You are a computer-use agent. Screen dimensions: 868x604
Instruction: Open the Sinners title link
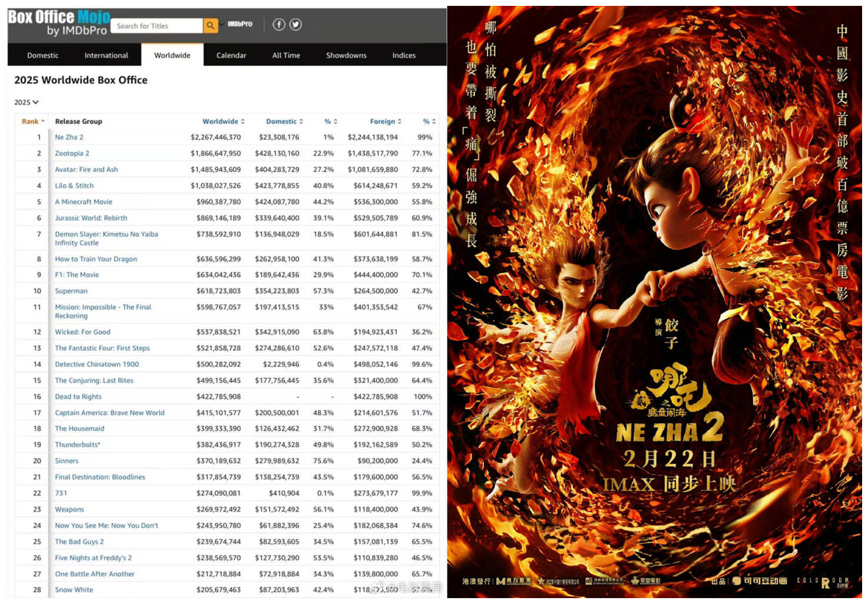(67, 462)
